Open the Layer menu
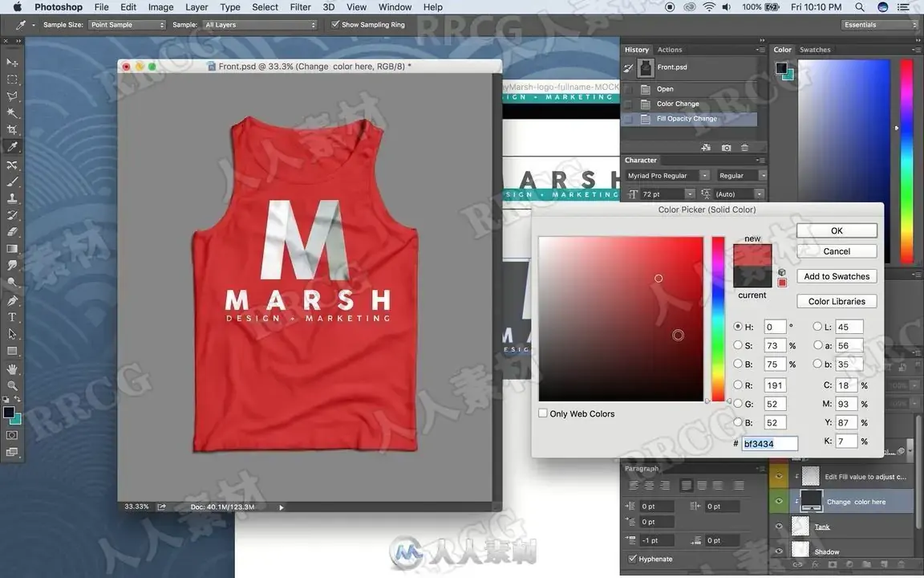The height and width of the screenshot is (578, 924). tap(197, 7)
